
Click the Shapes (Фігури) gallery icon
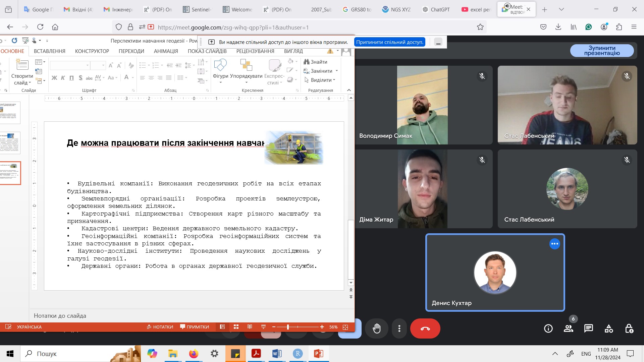[220, 65]
